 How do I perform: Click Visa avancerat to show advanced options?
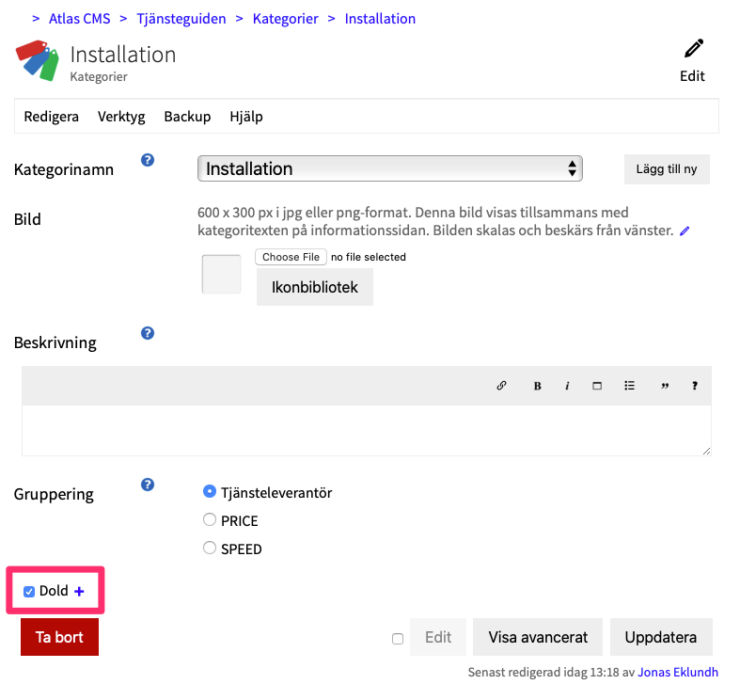538,637
